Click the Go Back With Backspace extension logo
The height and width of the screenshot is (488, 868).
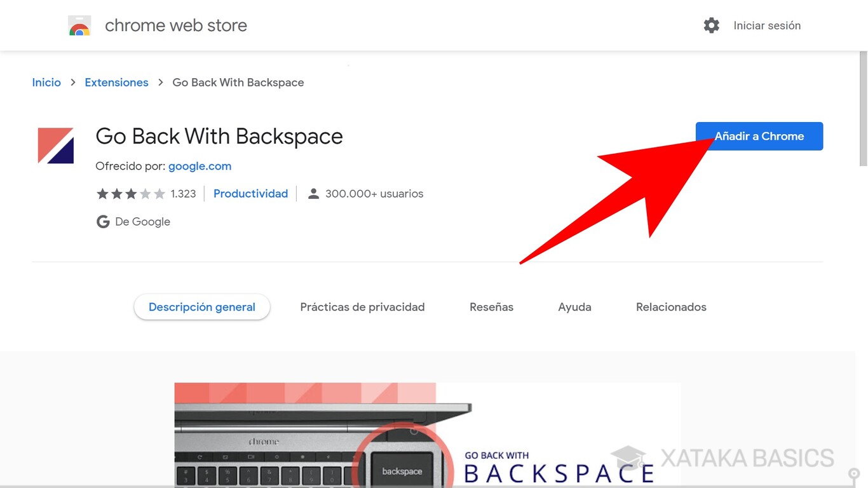pos(56,146)
